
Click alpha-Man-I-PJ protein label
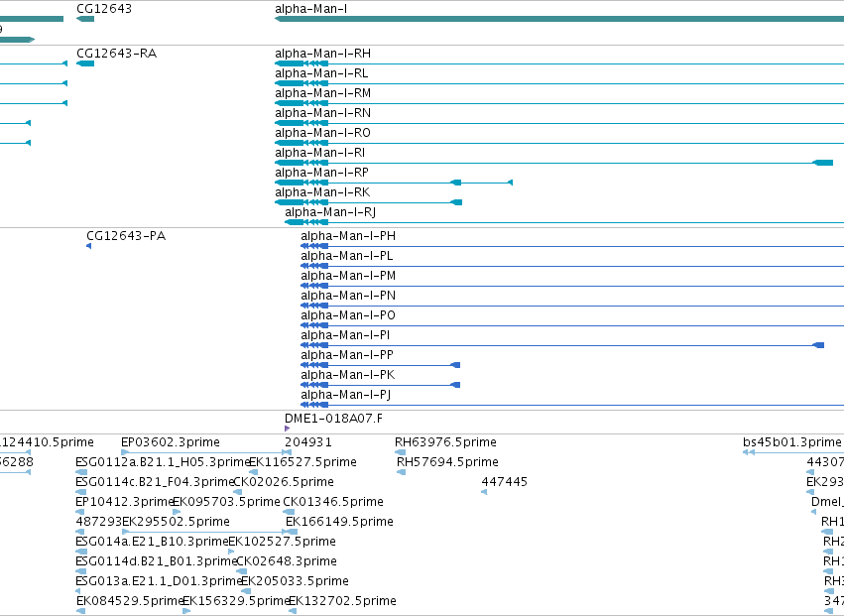345,395
